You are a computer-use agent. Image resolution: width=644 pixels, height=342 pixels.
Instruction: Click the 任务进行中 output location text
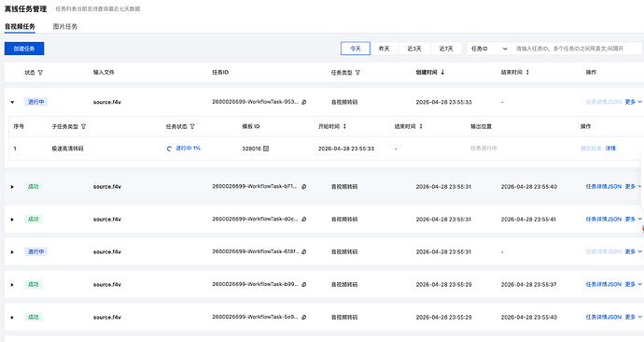[x=483, y=149]
